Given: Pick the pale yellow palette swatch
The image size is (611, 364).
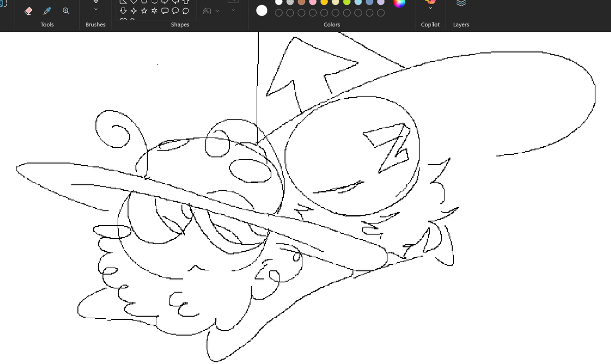Looking at the screenshot, I should point(336,2).
